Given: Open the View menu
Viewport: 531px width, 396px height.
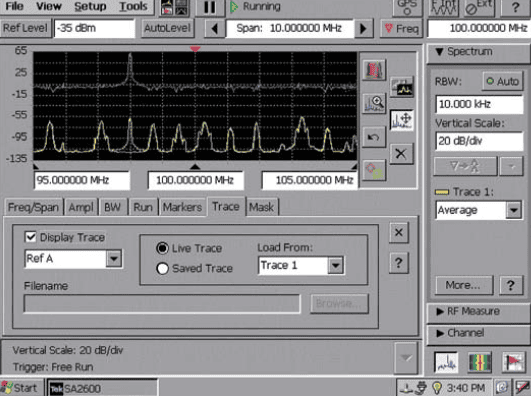Looking at the screenshot, I should click(49, 6).
